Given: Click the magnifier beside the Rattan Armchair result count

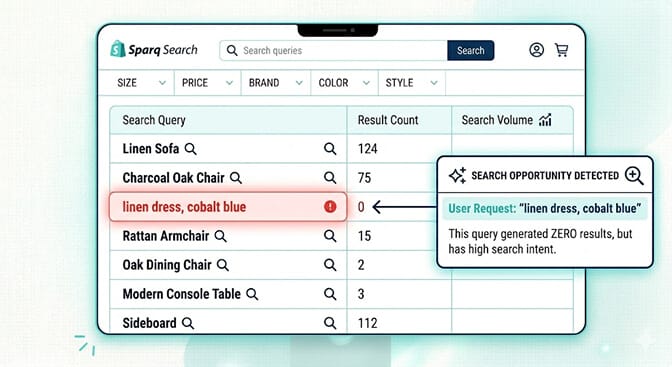Looking at the screenshot, I should (x=330, y=236).
